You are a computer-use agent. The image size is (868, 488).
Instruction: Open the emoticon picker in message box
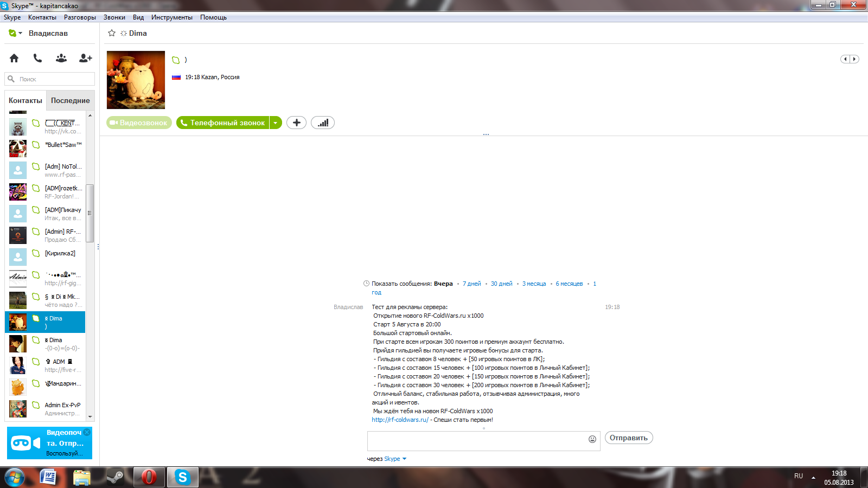[x=592, y=439]
